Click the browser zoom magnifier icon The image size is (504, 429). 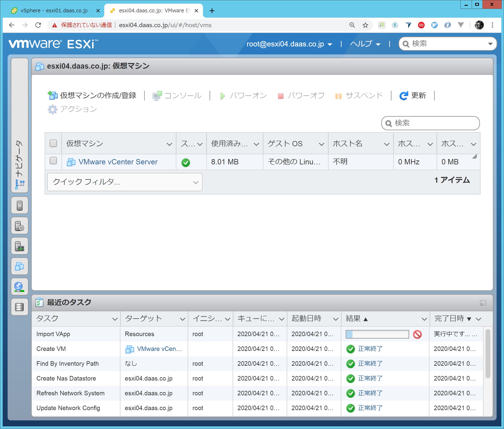point(352,25)
